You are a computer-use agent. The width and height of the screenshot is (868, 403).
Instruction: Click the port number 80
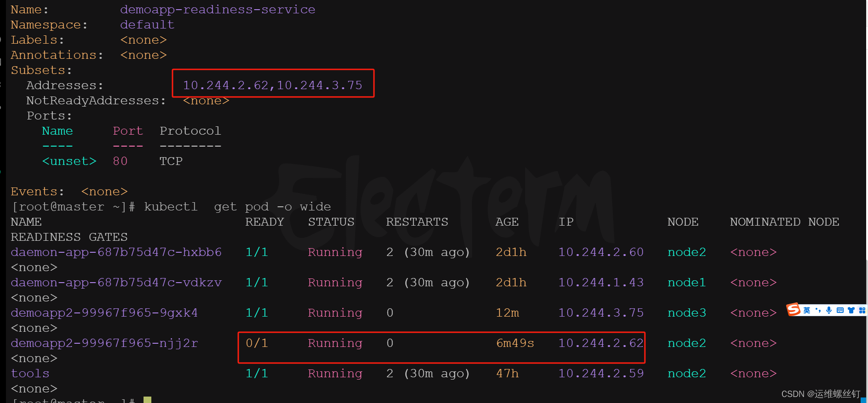click(120, 161)
